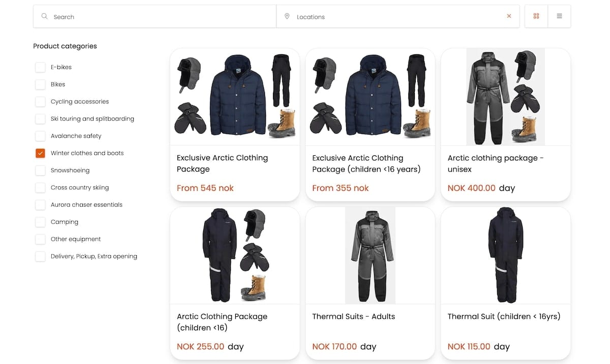Click the location pin icon

287,16
